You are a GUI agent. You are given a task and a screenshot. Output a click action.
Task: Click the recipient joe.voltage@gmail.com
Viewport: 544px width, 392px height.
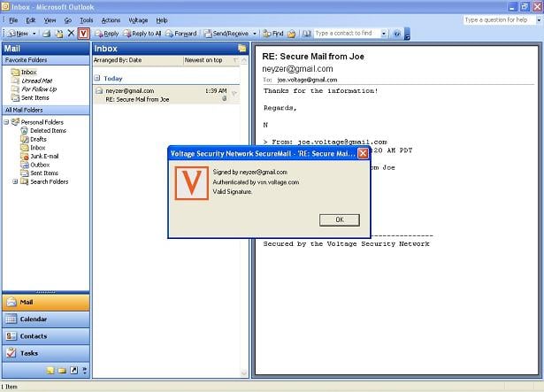[307, 80]
